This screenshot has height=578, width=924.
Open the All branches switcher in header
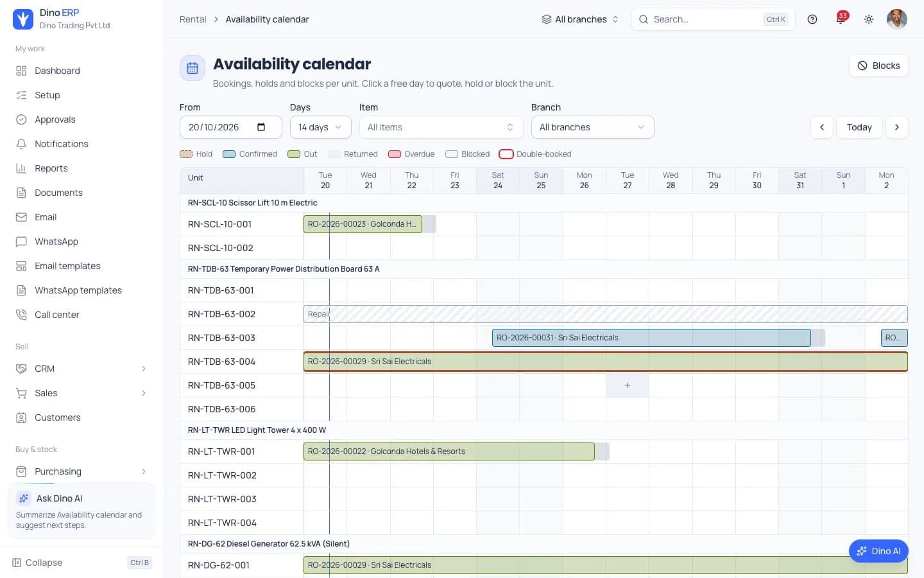pyautogui.click(x=580, y=19)
